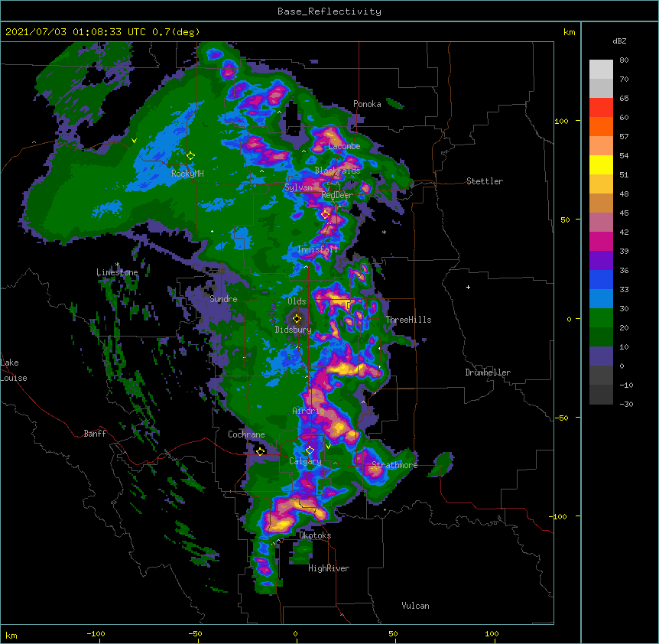Click the Banff label
The width and height of the screenshot is (659, 644).
pos(95,434)
